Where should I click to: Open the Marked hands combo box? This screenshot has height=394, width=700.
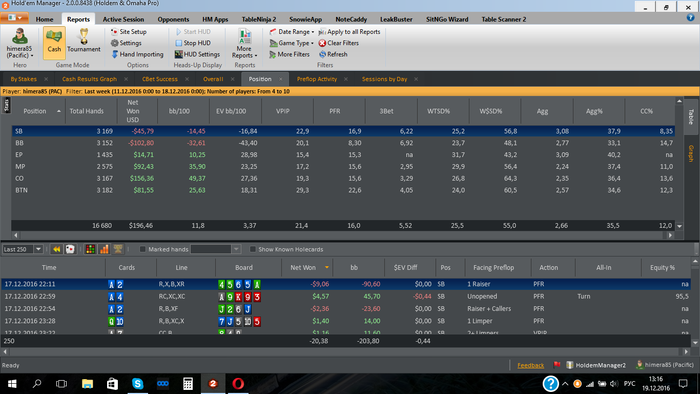[216, 249]
